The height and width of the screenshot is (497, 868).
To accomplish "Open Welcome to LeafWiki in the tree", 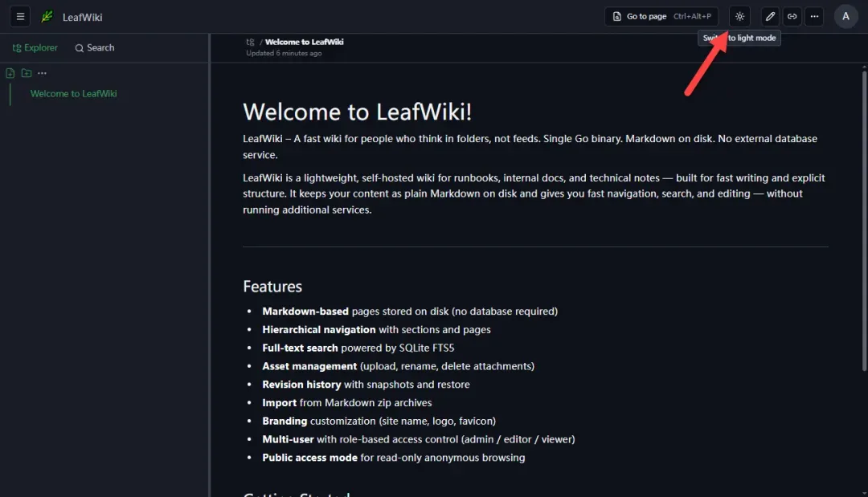I will click(74, 93).
